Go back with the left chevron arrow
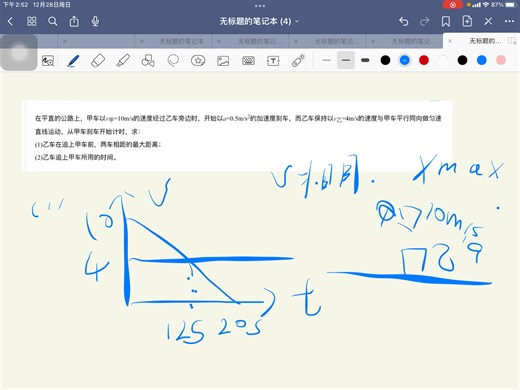The image size is (520, 390). pos(10,22)
